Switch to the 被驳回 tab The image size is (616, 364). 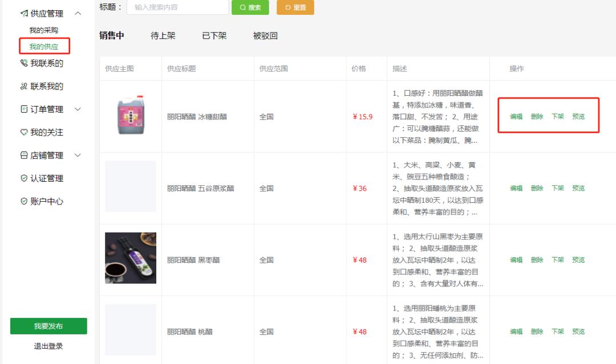coord(265,34)
